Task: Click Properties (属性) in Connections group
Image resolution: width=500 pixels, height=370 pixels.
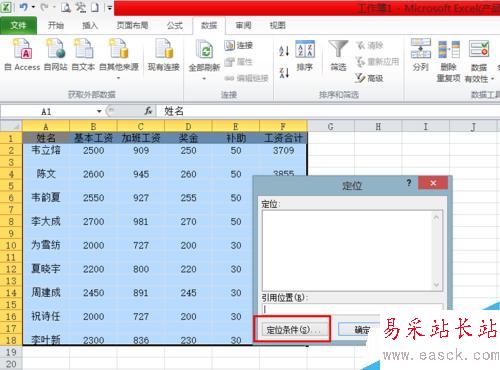Action: point(238,62)
